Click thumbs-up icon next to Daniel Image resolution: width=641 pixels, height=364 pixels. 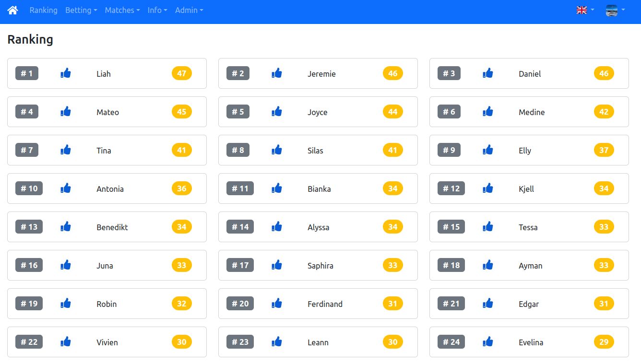[488, 73]
